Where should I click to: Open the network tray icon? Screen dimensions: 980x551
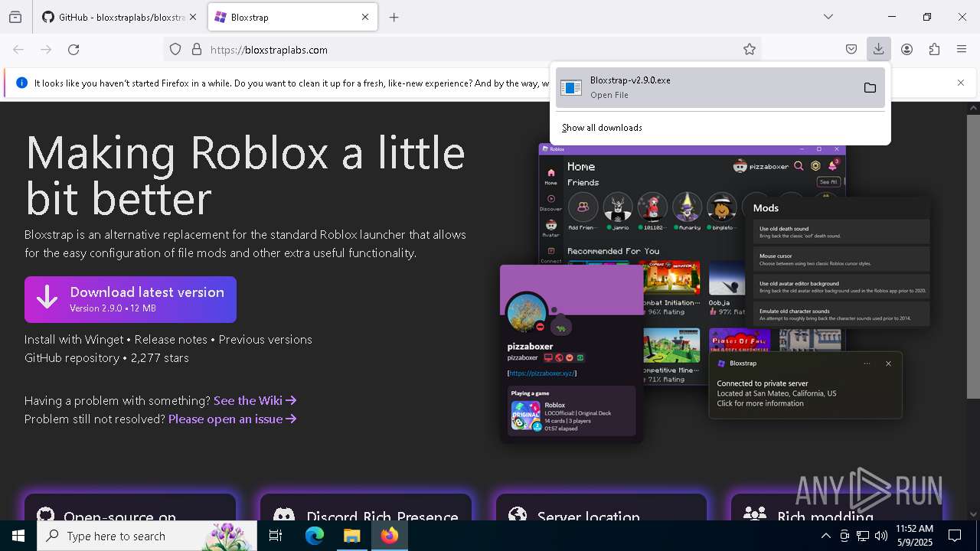(863, 536)
